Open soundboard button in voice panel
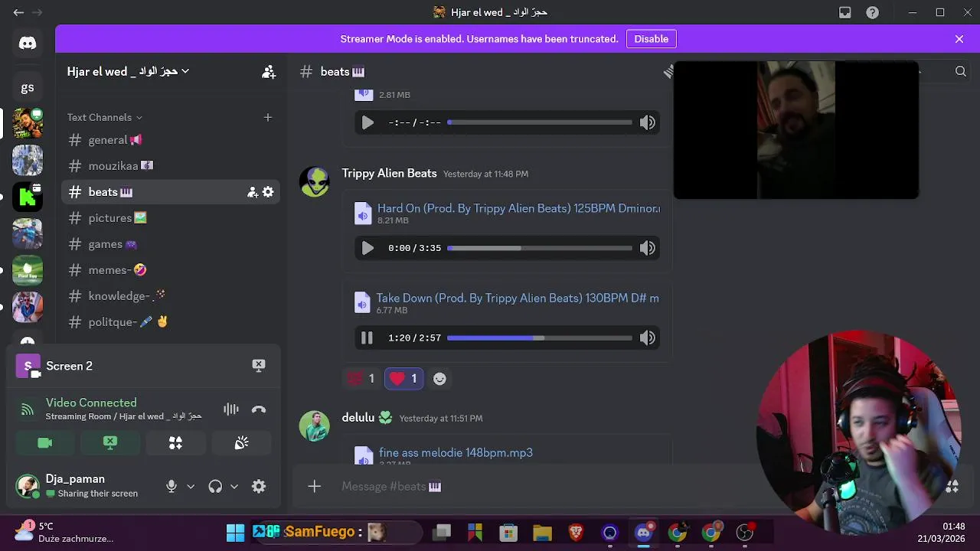The image size is (980, 551). click(x=241, y=443)
